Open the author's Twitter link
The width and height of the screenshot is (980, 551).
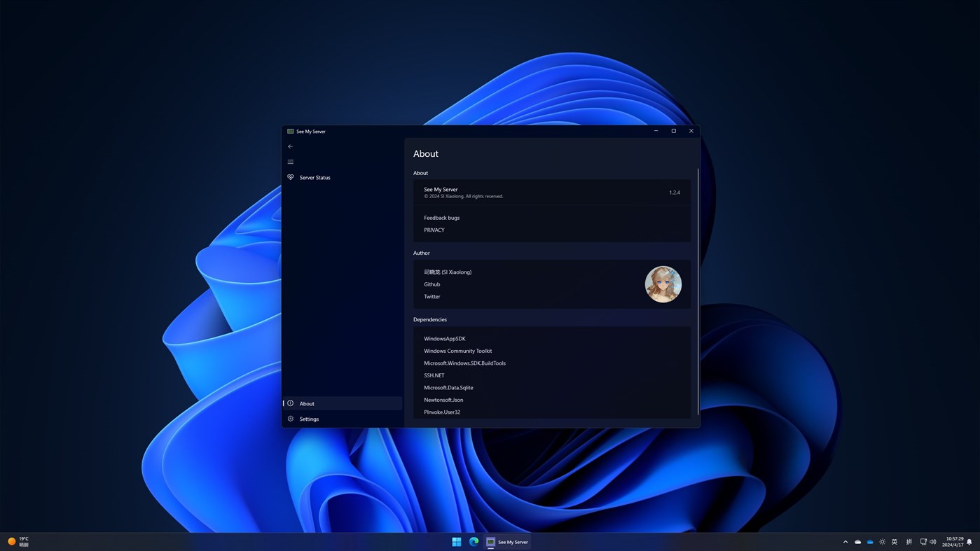click(x=432, y=296)
